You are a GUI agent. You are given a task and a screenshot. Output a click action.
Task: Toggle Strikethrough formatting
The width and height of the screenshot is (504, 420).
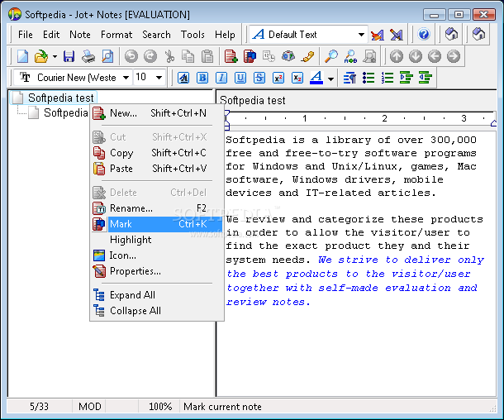click(x=259, y=78)
